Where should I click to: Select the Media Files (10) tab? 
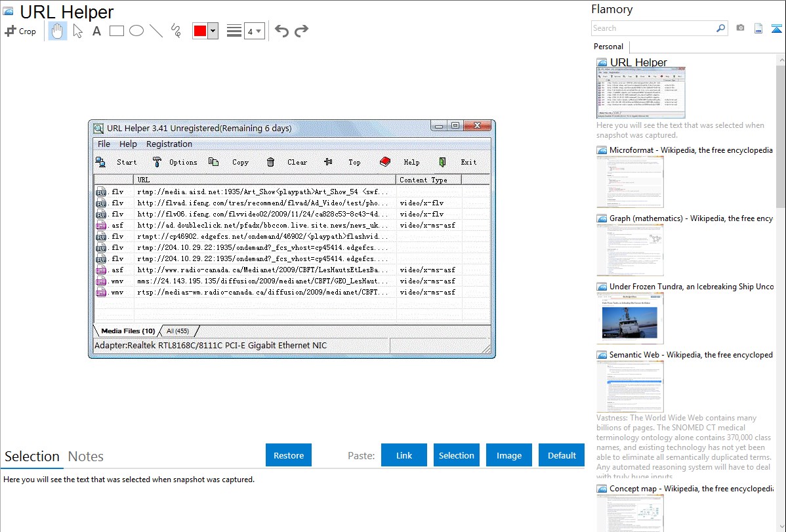tap(128, 331)
